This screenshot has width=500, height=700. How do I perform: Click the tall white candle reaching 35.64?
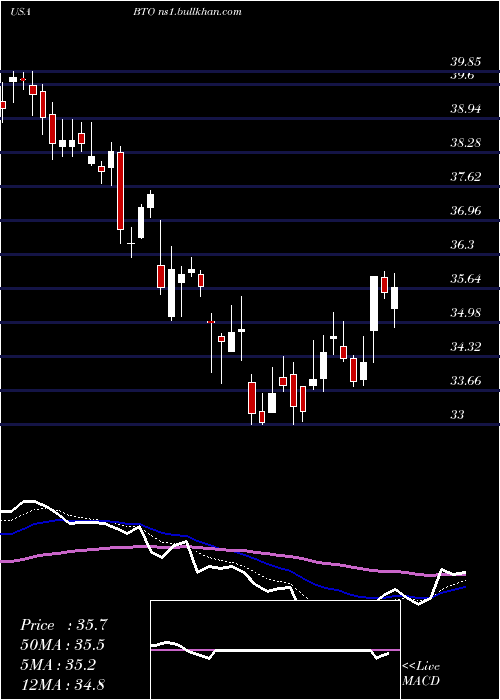point(374,304)
